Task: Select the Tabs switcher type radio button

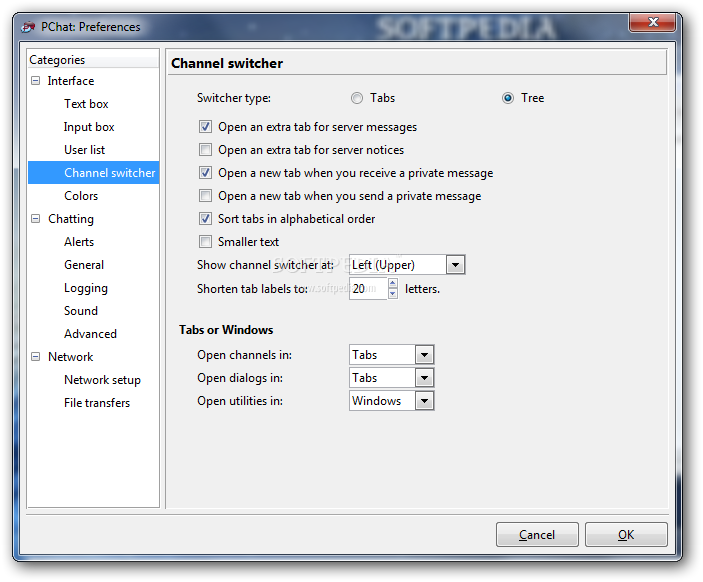Action: 357,98
